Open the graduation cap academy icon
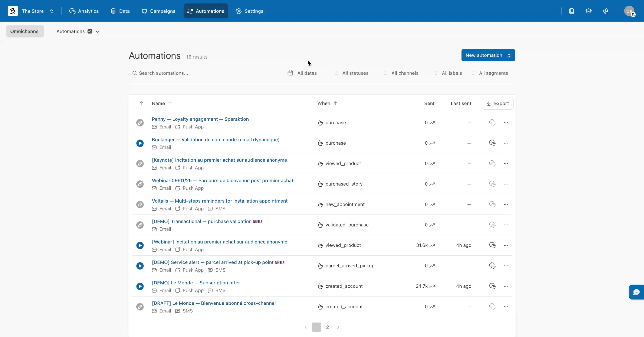 pyautogui.click(x=588, y=11)
